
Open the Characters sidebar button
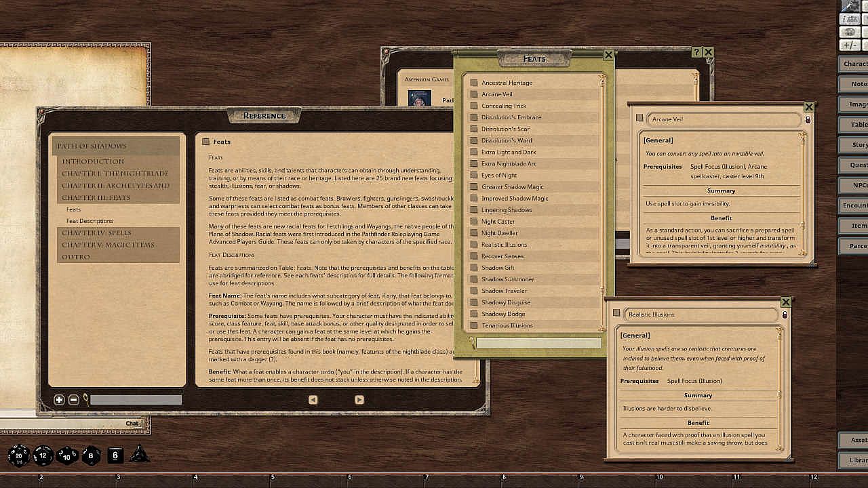[853, 64]
